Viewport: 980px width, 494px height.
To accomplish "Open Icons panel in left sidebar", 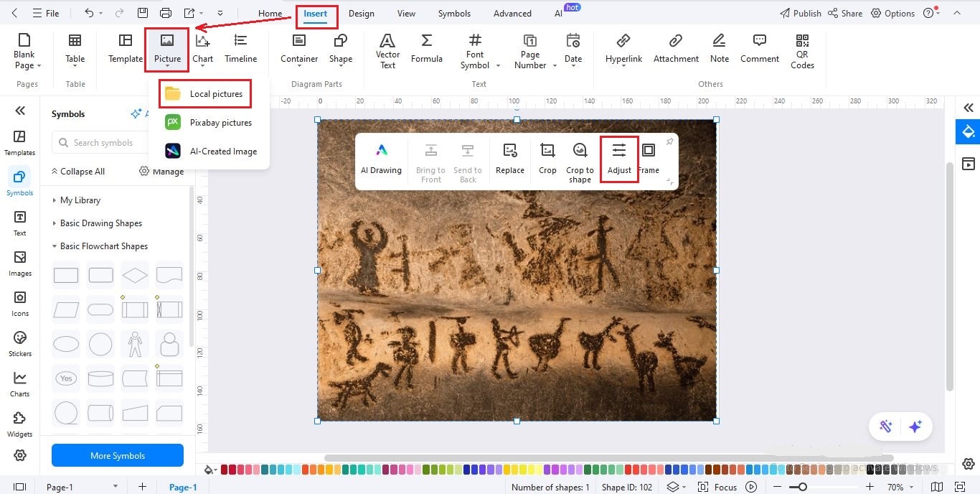I will click(x=20, y=304).
